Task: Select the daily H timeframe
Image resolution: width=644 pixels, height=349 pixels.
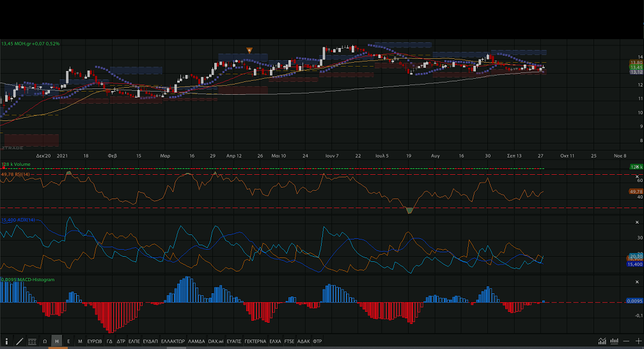Action: [x=57, y=341]
